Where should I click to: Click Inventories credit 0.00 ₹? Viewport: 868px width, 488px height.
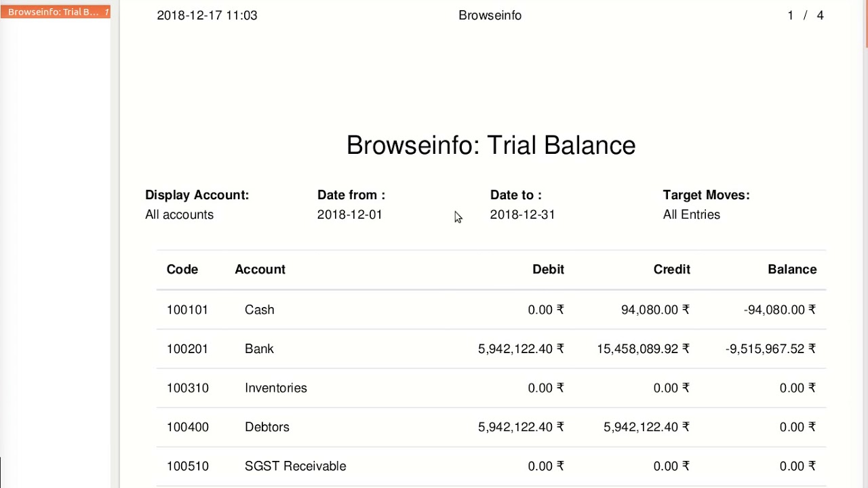(671, 388)
